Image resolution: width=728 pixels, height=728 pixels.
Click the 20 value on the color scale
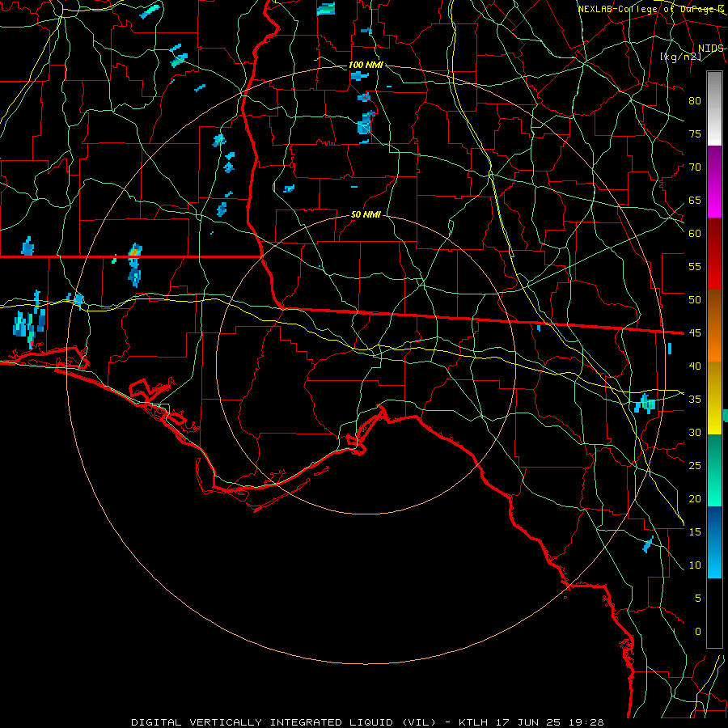(695, 498)
